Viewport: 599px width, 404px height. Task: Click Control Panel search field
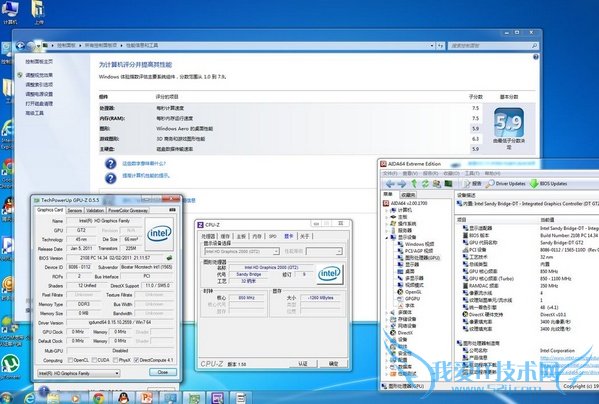tap(493, 46)
